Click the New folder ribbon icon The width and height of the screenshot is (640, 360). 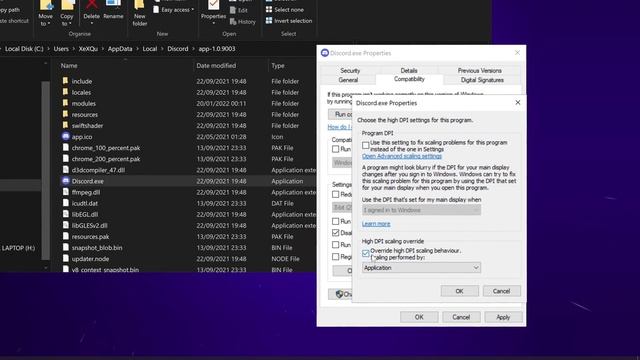140,13
